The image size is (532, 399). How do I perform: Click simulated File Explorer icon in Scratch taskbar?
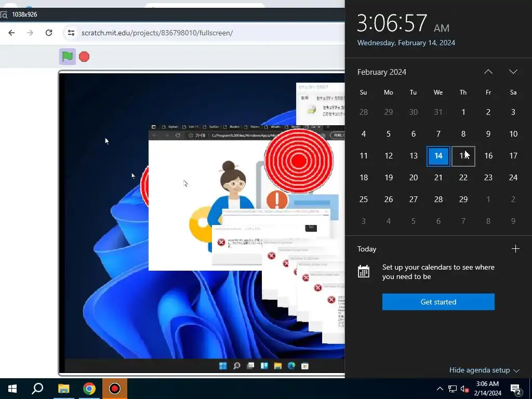click(x=278, y=366)
